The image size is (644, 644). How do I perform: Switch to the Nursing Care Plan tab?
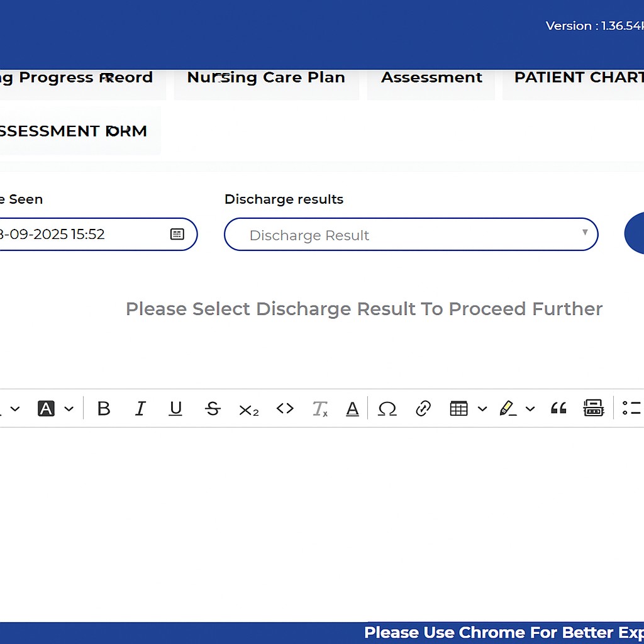click(x=266, y=78)
